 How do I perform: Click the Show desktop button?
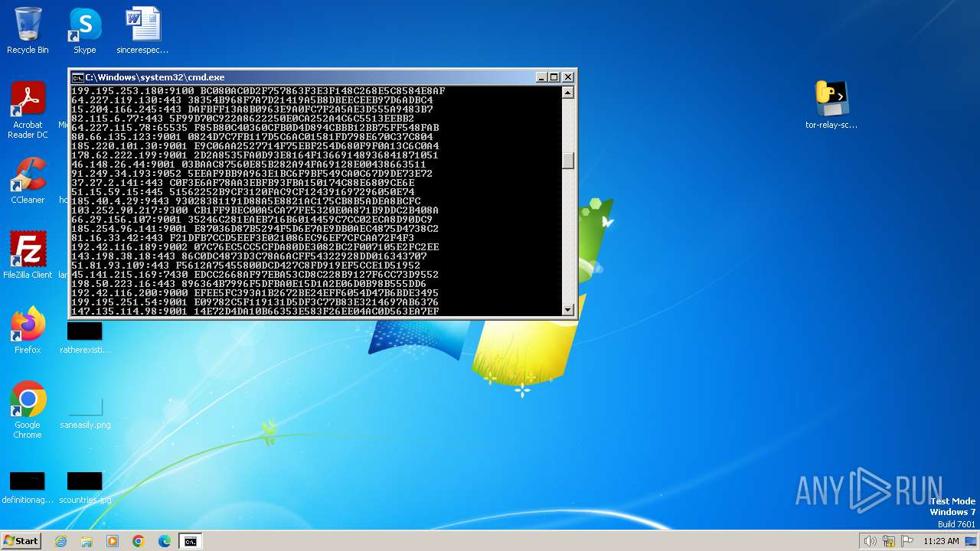tap(972, 541)
